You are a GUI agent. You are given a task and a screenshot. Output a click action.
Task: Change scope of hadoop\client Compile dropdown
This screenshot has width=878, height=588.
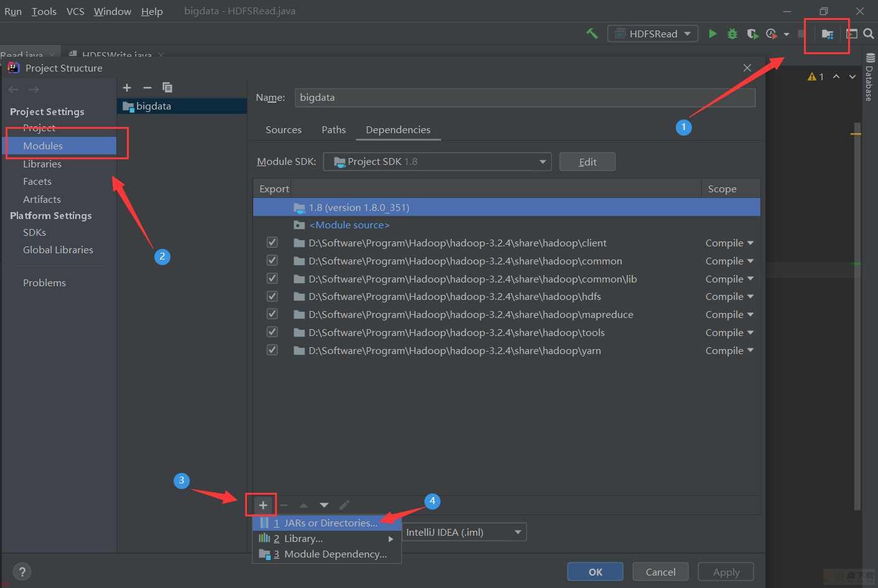pos(729,243)
